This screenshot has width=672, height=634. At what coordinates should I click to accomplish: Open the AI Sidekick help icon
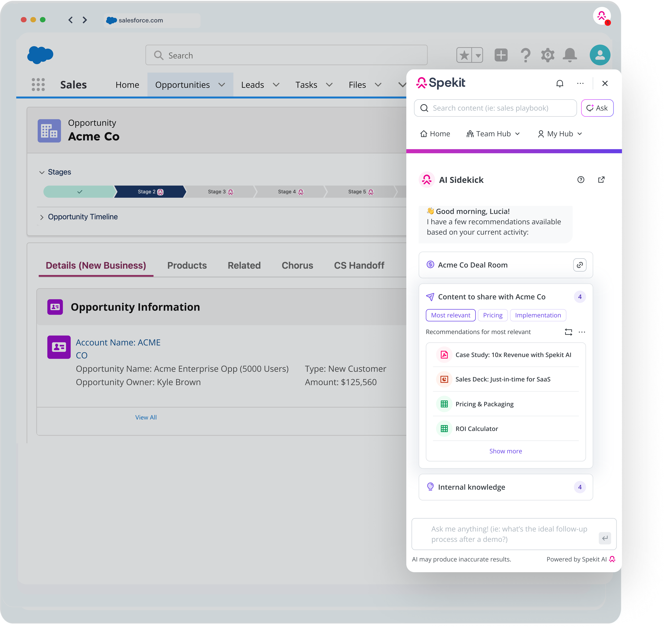click(x=581, y=180)
